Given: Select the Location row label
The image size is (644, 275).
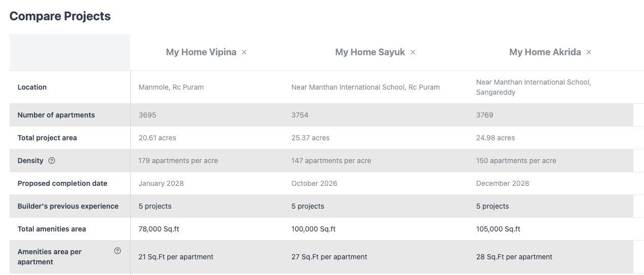Looking at the screenshot, I should click(x=32, y=87).
